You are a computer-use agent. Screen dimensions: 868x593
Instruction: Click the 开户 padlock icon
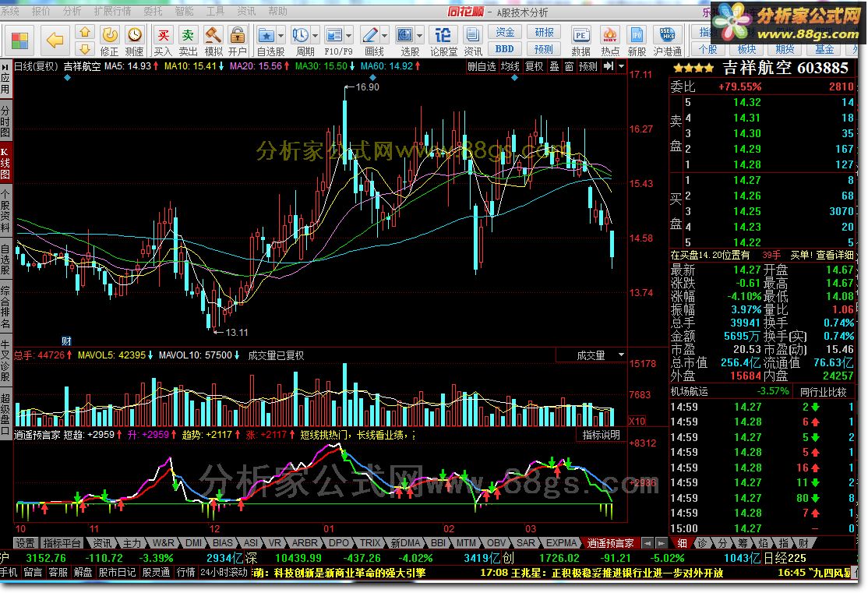238,35
